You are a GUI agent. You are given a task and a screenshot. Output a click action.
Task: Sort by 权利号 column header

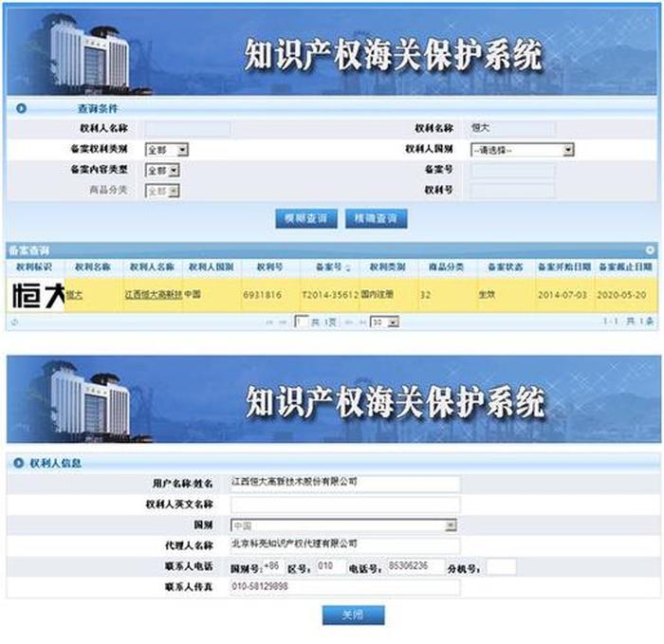coord(270,267)
